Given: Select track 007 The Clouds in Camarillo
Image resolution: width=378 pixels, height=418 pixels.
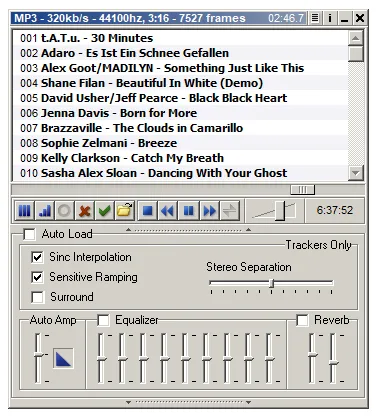Looking at the screenshot, I should click(180, 128).
